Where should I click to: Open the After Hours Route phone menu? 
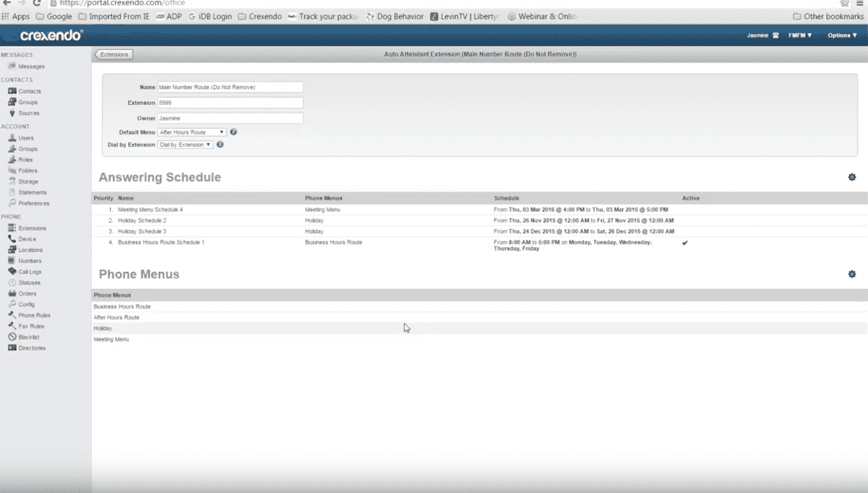[x=116, y=317]
